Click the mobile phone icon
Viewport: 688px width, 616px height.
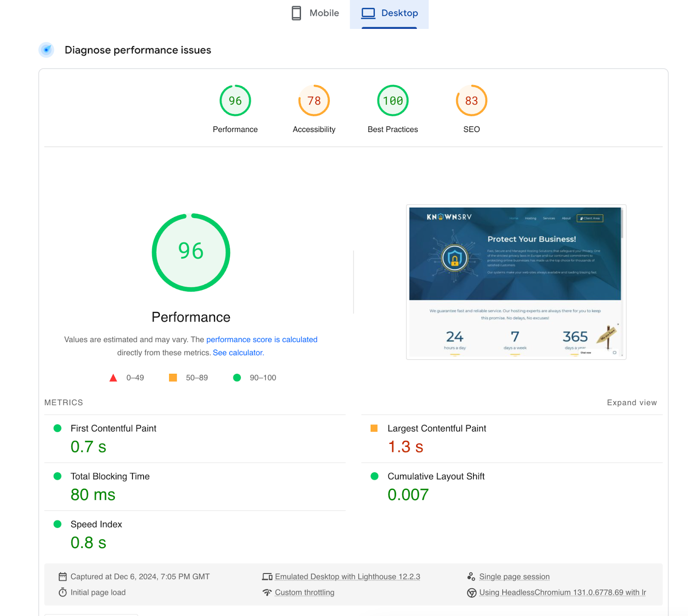pos(296,13)
